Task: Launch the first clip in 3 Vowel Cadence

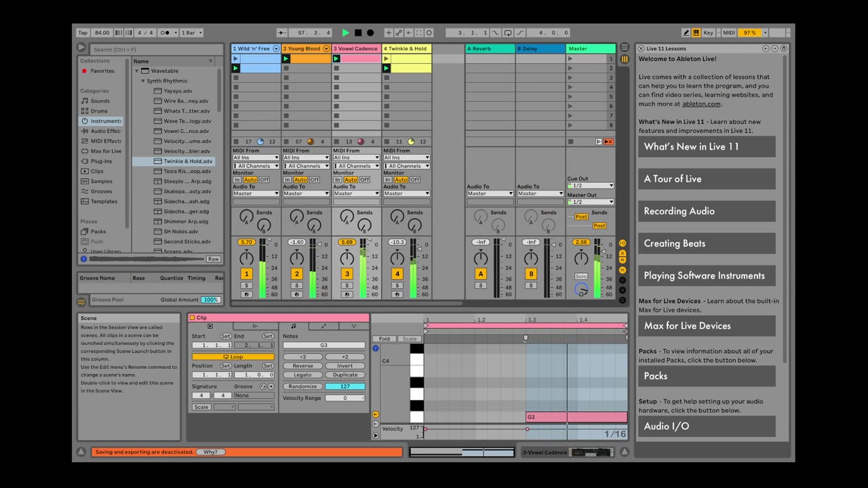Action: coord(336,59)
